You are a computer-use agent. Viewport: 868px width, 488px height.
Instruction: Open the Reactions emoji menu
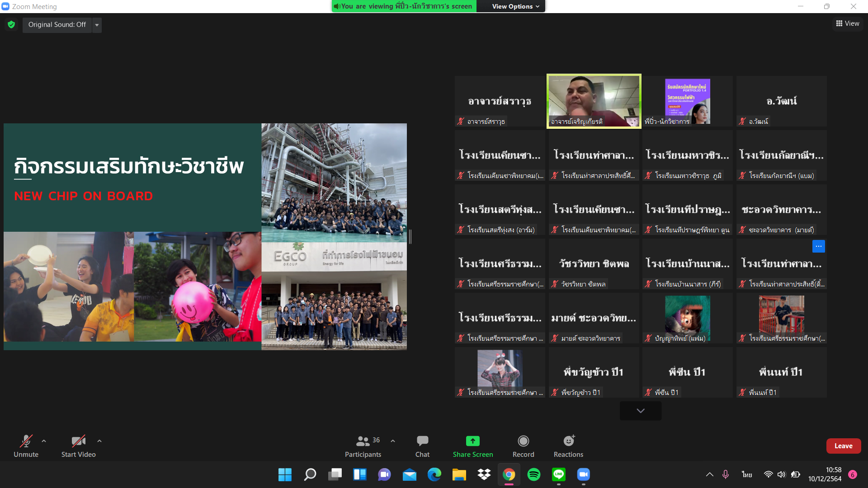568,441
